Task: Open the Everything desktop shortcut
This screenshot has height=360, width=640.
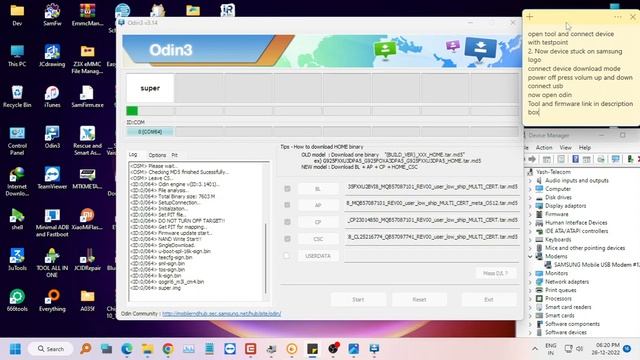Action: (52, 300)
